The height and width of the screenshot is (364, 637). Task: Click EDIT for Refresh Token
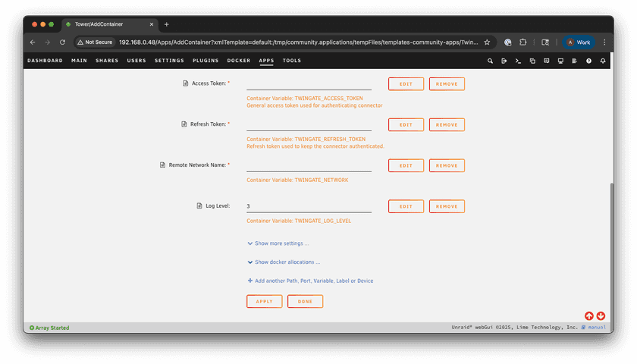click(406, 124)
